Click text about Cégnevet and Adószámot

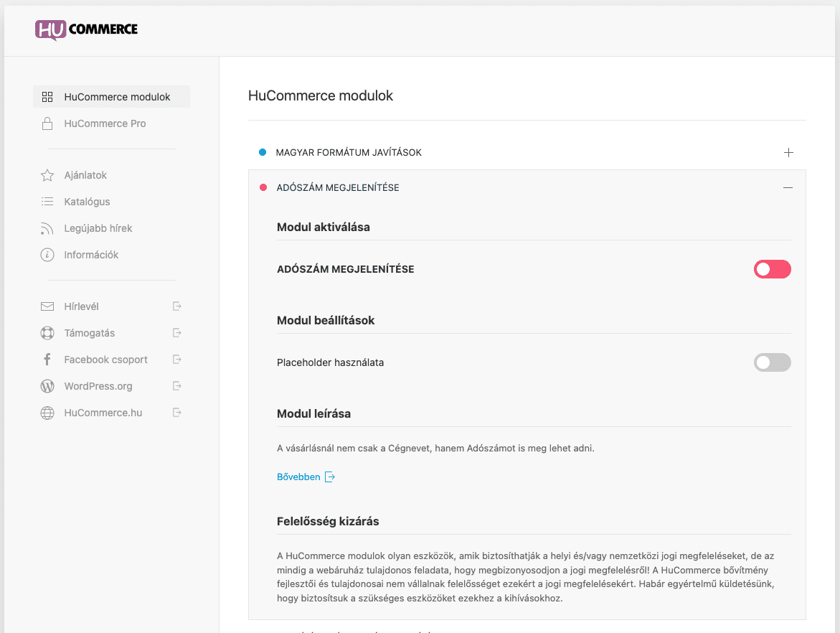pyautogui.click(x=435, y=448)
